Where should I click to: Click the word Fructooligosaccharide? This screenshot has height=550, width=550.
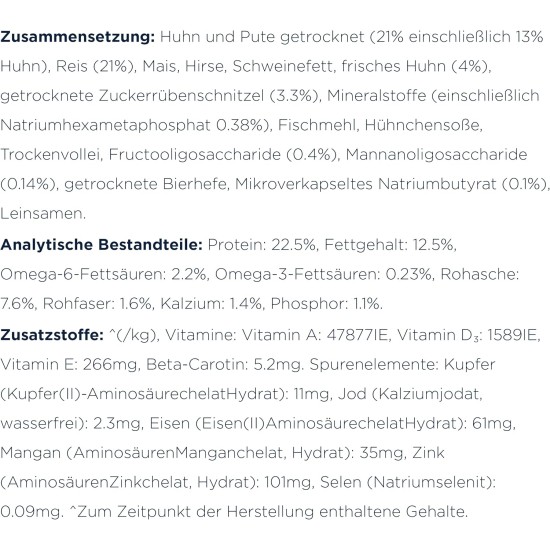click(195, 155)
